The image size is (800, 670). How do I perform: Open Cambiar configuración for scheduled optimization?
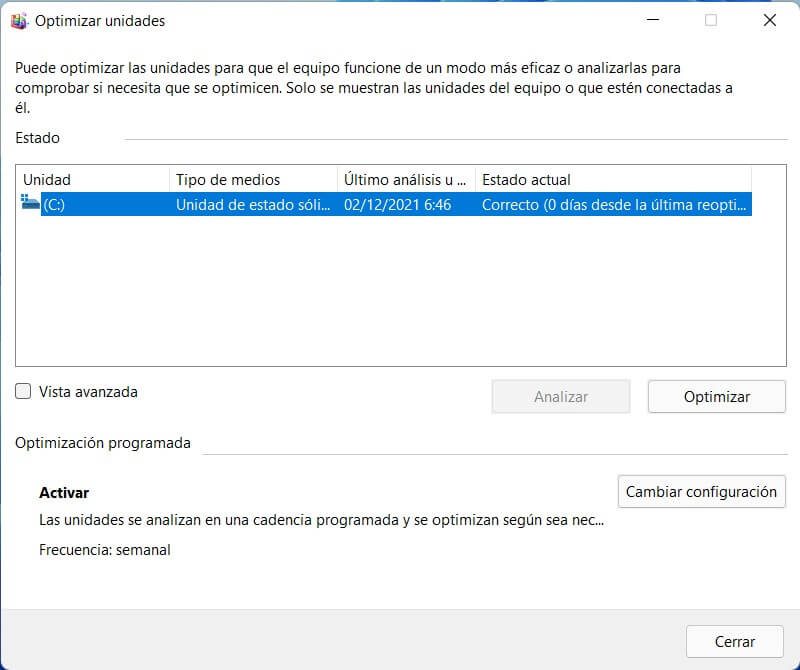(x=701, y=491)
